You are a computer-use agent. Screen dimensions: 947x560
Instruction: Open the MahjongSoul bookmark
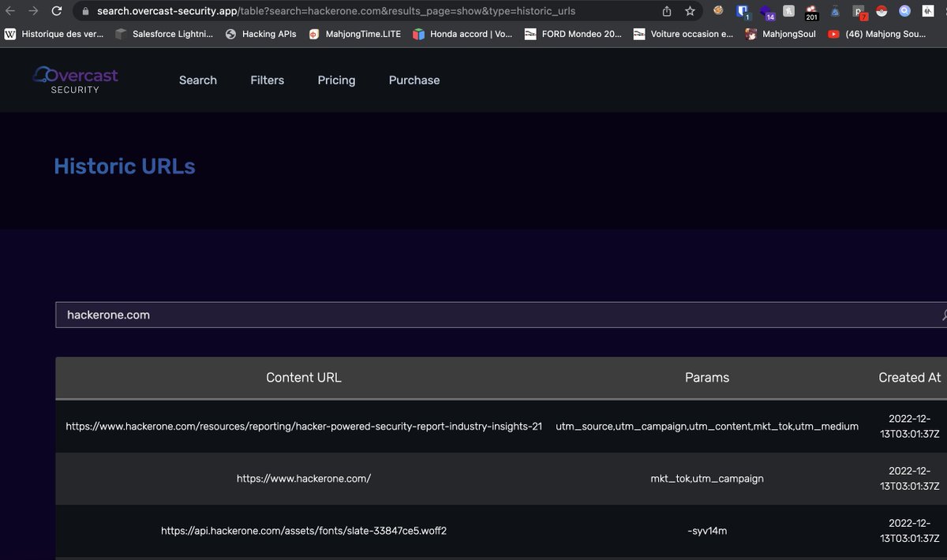(x=780, y=34)
